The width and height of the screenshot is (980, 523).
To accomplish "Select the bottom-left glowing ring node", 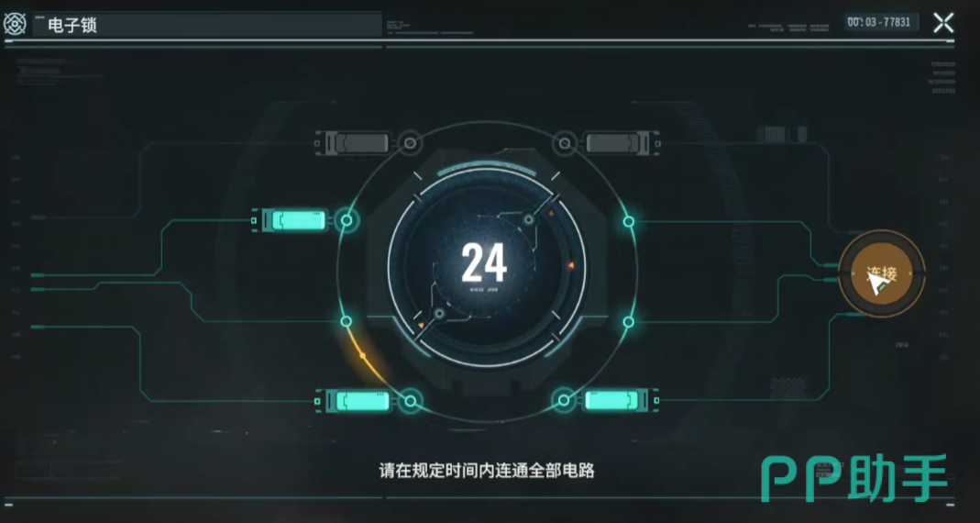I will [410, 400].
